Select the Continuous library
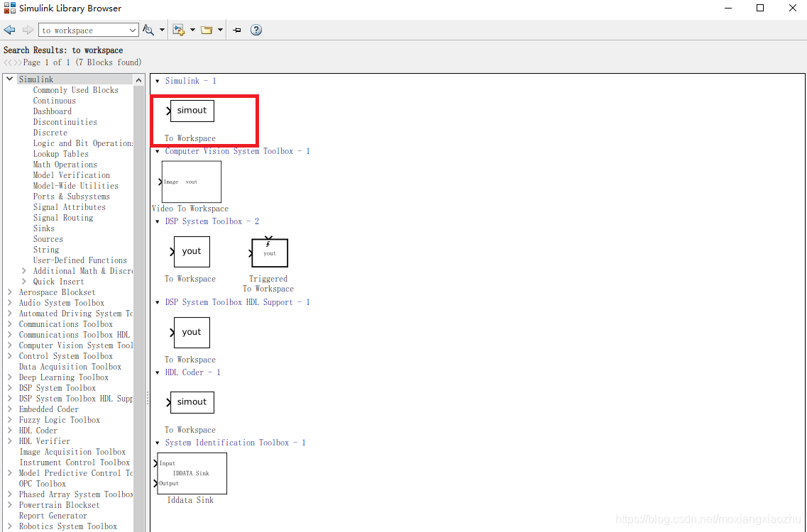The image size is (807, 532). click(54, 101)
